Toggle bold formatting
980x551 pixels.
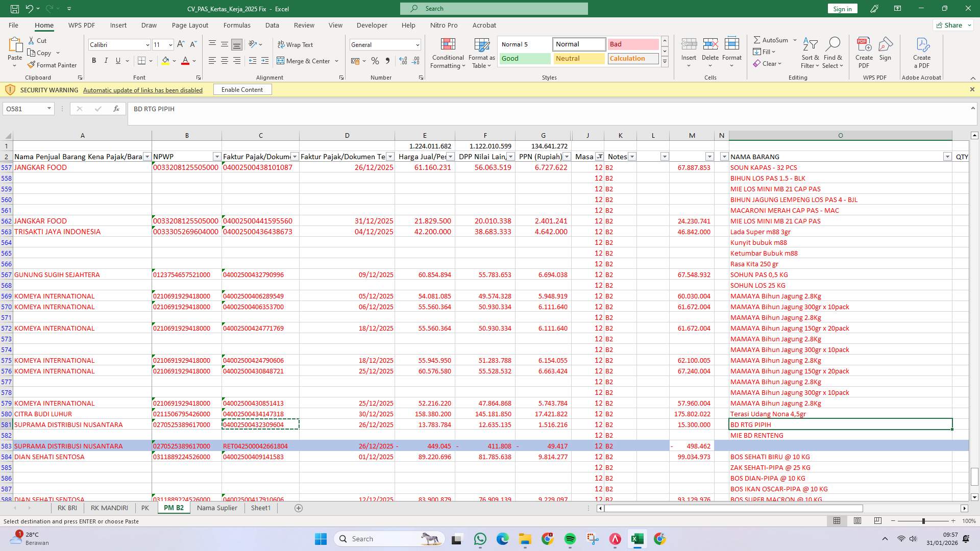(93, 61)
